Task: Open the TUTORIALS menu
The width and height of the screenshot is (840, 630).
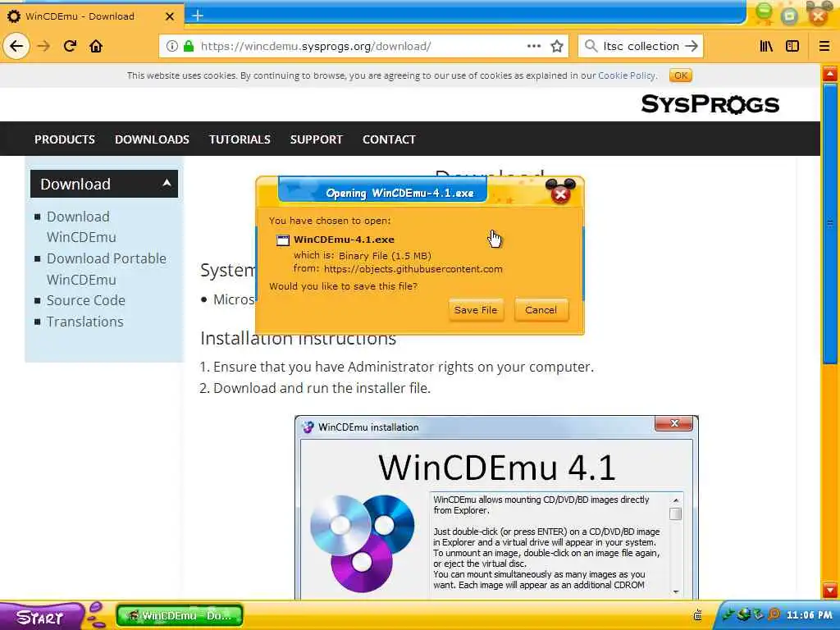Action: [x=240, y=139]
